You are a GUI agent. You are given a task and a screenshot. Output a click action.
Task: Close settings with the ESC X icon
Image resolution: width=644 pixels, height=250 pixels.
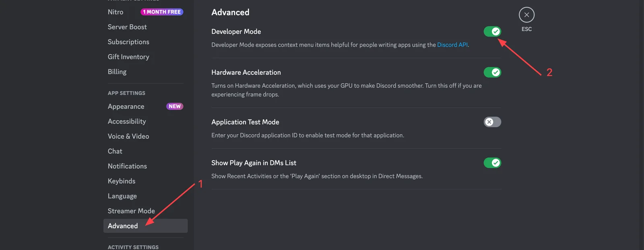point(526,15)
